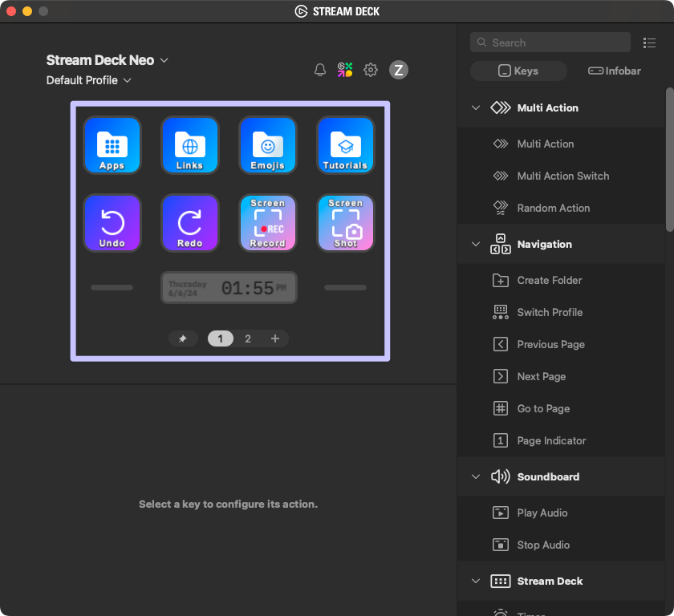Open Stream Deck settings via gear icon
The width and height of the screenshot is (674, 616).
(371, 70)
